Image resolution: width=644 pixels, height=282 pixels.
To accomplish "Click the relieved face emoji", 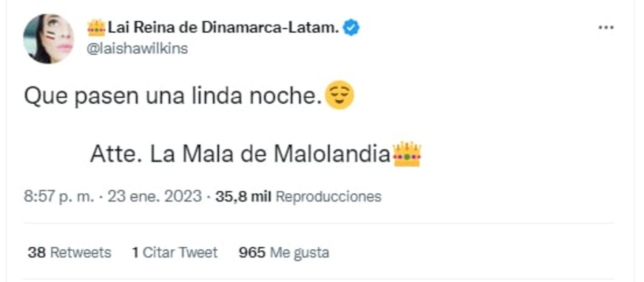I will click(x=339, y=95).
